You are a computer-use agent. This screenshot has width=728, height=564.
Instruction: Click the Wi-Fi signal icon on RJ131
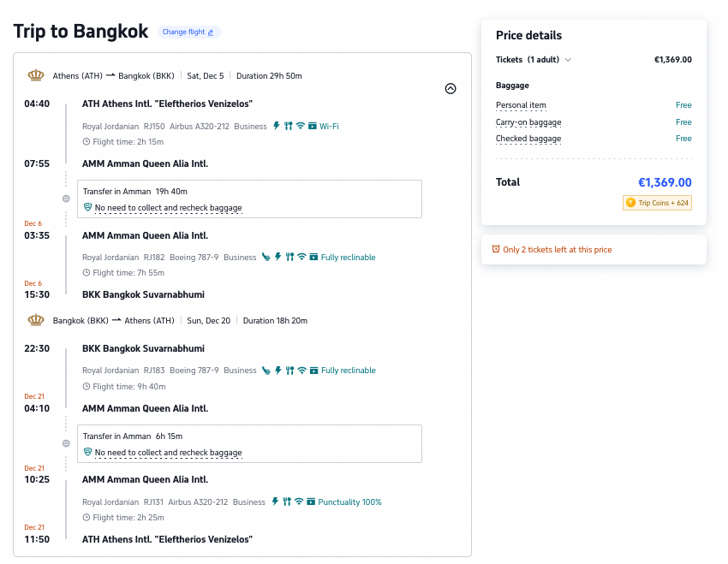coord(299,502)
